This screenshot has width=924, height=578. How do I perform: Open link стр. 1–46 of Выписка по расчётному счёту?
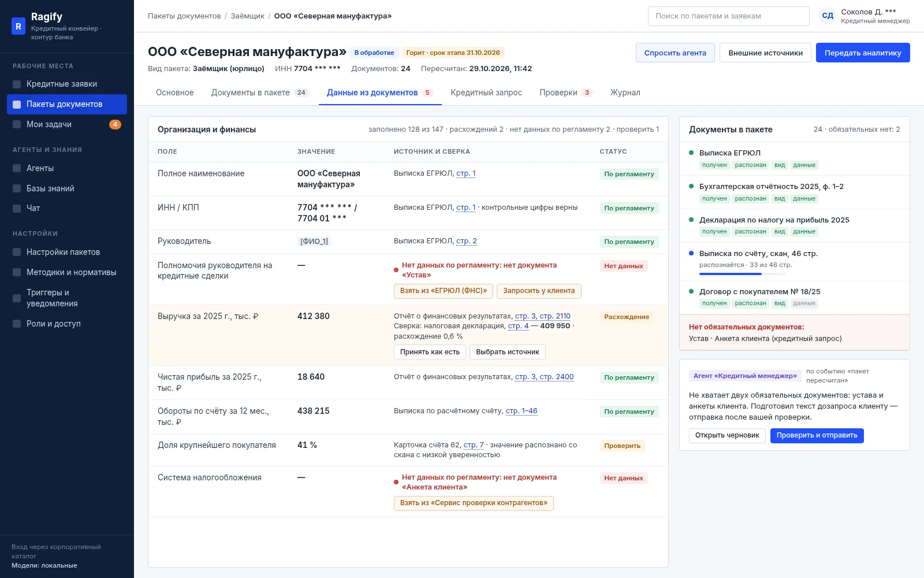521,411
